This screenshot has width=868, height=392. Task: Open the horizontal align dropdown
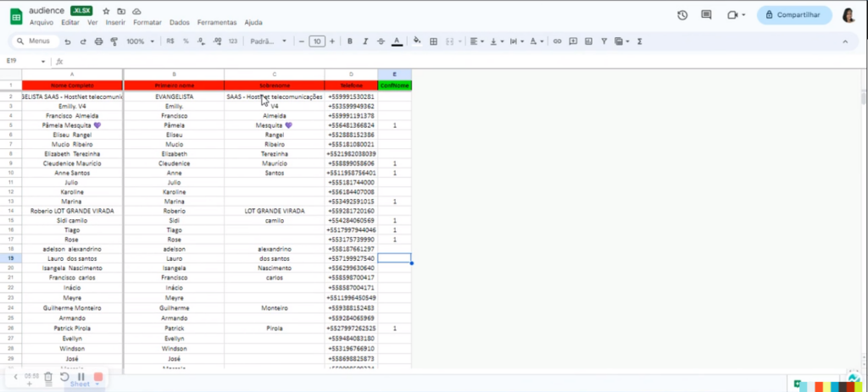coord(476,41)
